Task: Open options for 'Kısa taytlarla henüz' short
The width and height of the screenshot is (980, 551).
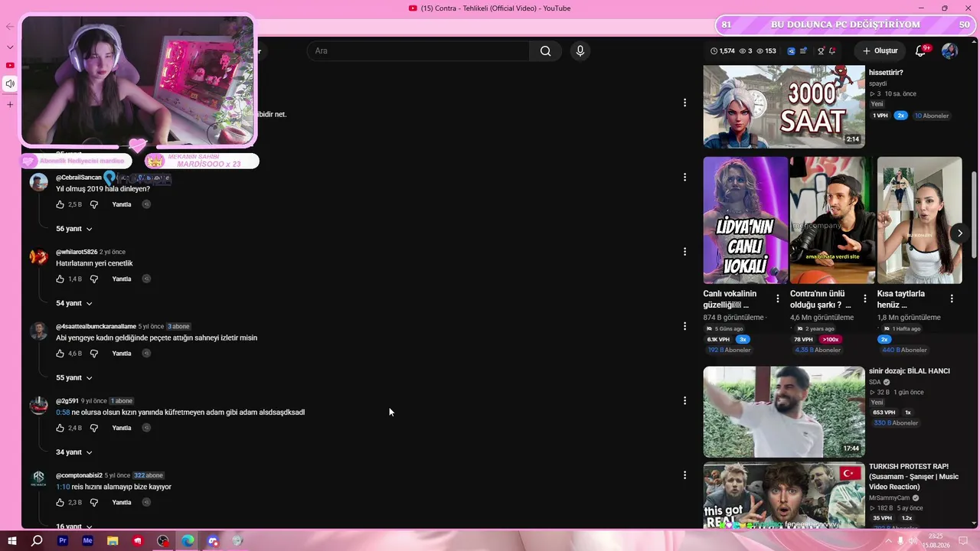Action: [x=952, y=298]
